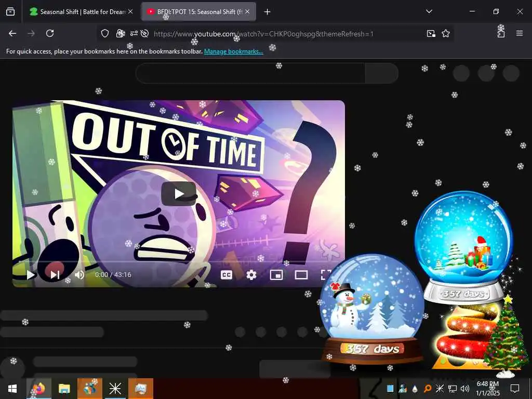Open the network icon in system tray
The height and width of the screenshot is (399, 532).
coord(453,389)
